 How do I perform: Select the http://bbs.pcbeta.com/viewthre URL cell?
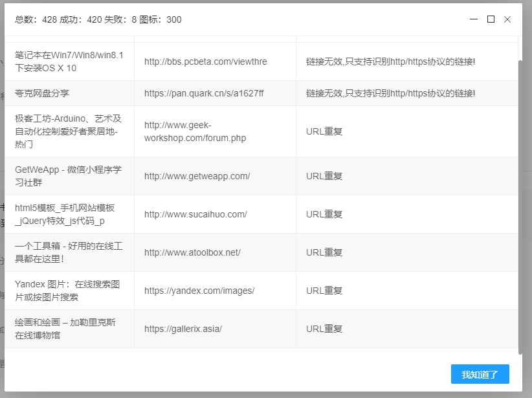[215, 61]
